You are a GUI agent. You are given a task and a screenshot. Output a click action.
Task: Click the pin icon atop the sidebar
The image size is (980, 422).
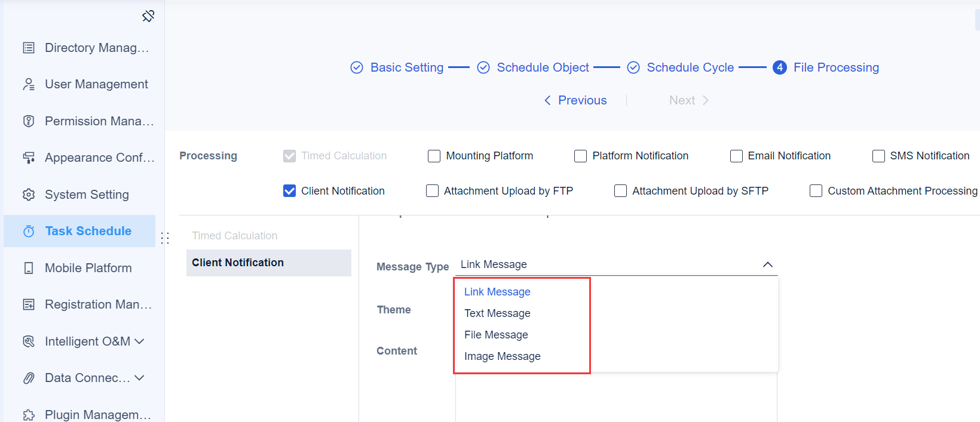(148, 16)
